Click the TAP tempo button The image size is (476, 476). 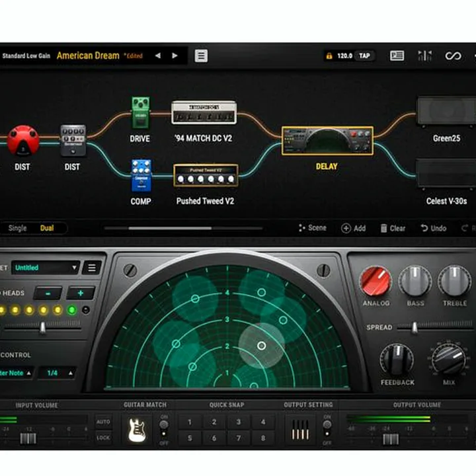(364, 56)
